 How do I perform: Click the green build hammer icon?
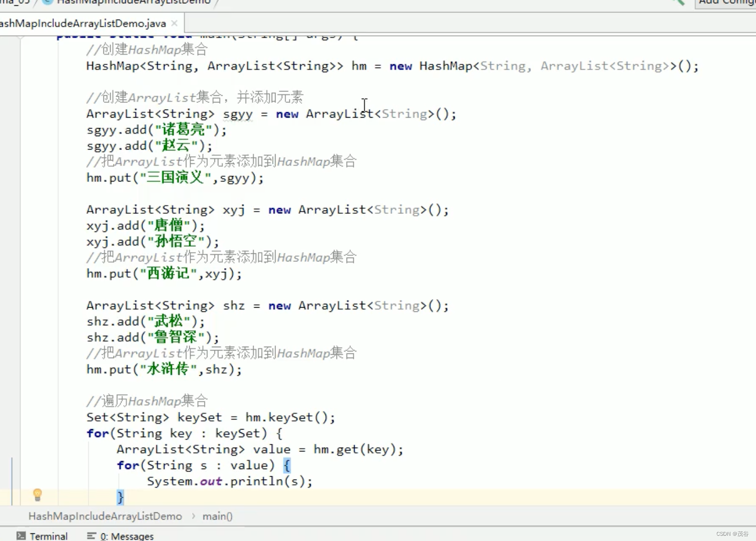pos(678,2)
